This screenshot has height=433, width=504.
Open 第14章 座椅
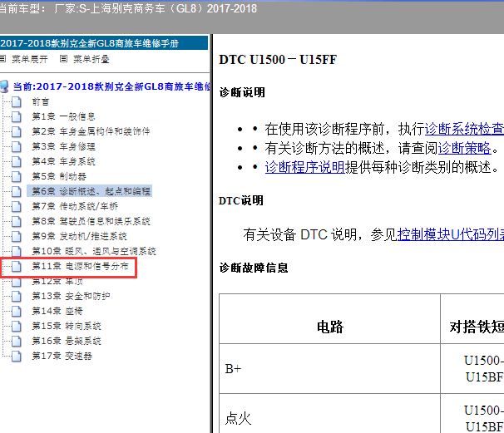click(57, 311)
